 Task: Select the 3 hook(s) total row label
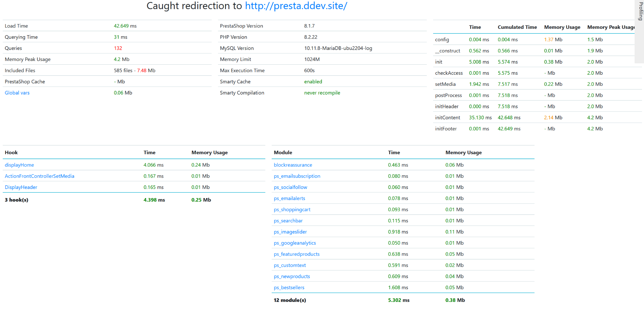16,200
